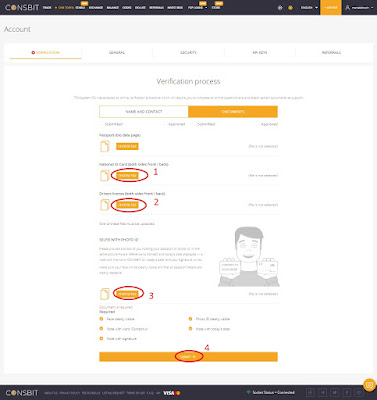Click the SUBMIT button
Viewport: 377px width, 400px height.
pyautogui.click(x=188, y=357)
